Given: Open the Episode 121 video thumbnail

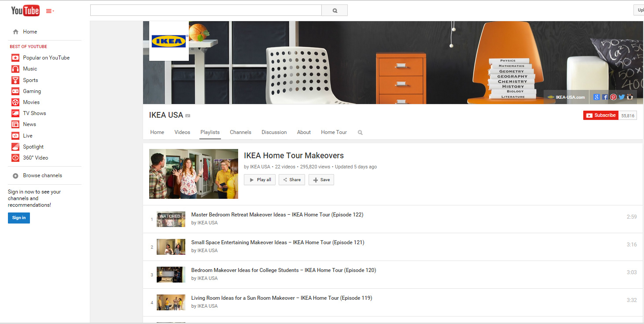Looking at the screenshot, I should pyautogui.click(x=171, y=247).
